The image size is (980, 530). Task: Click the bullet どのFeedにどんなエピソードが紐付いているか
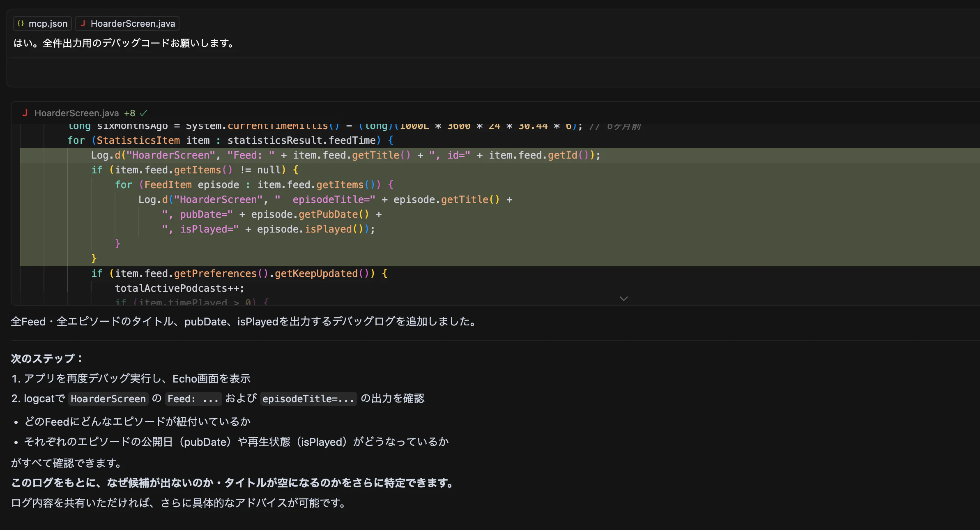(138, 422)
